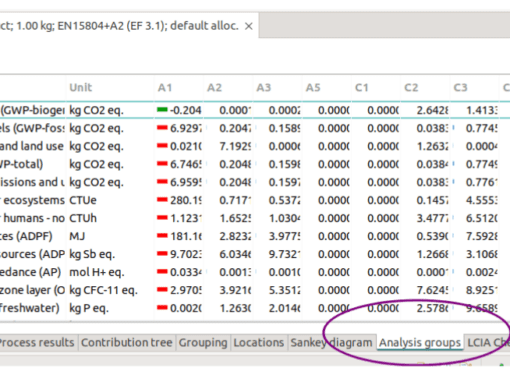
Task: Select the Locations tab
Action: [x=259, y=343]
